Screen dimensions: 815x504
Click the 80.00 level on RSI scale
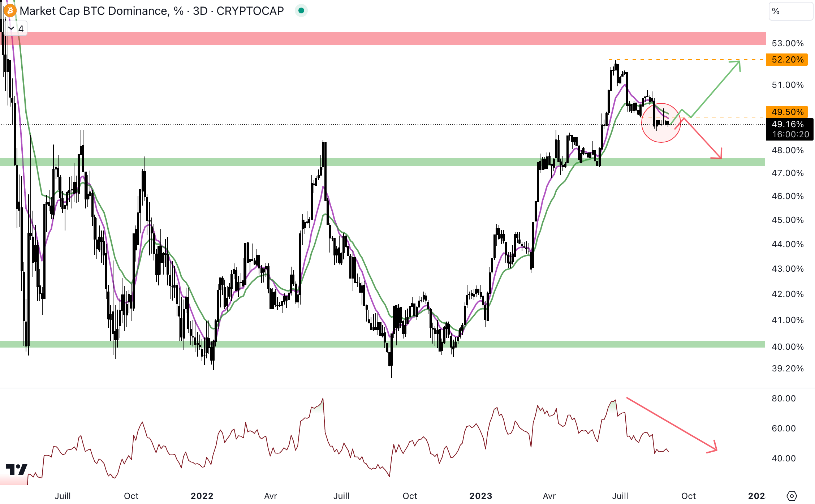coord(783,399)
